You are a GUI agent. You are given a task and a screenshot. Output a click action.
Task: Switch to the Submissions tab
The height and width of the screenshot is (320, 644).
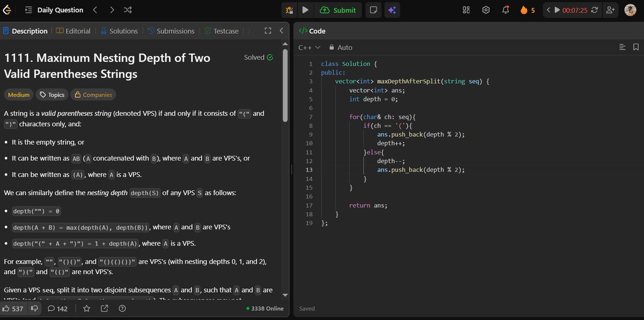171,31
